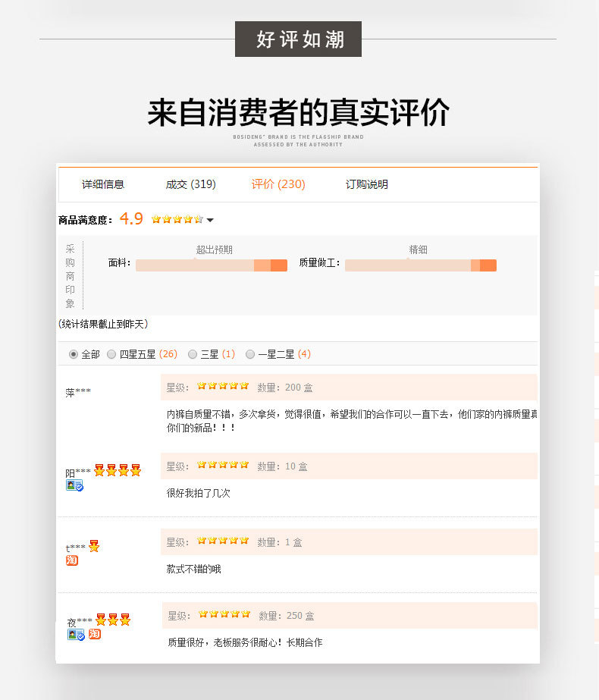Click the 精细 label above 质量做工 bar

[x=419, y=250]
